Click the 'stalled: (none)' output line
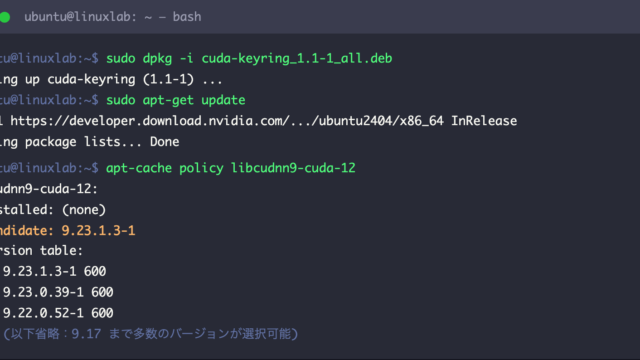 (53, 210)
